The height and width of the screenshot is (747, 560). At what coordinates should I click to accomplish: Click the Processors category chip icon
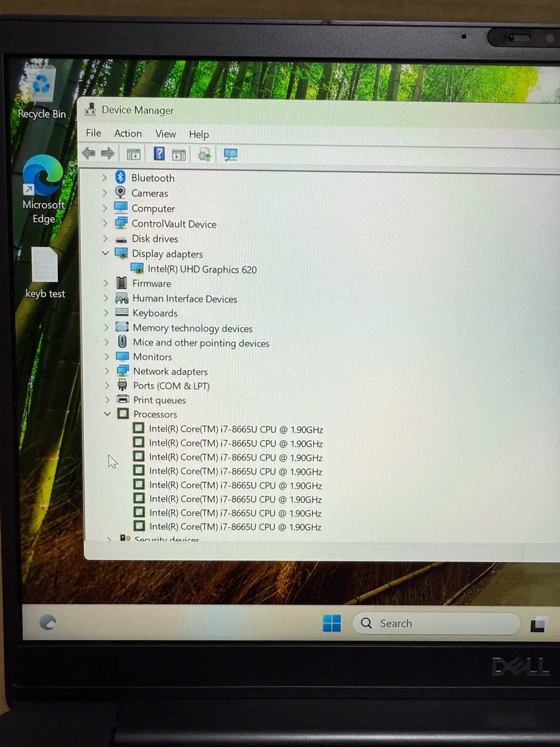[x=123, y=414]
